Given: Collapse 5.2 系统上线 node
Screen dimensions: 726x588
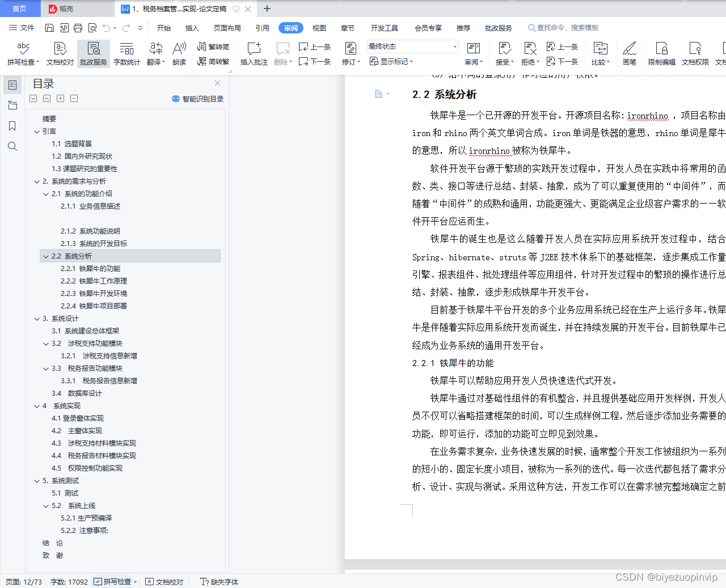Looking at the screenshot, I should (x=46, y=506).
